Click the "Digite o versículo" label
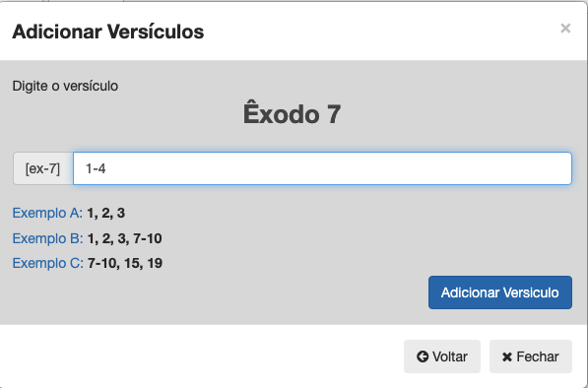Viewport: 588px width, 388px height. tap(65, 87)
